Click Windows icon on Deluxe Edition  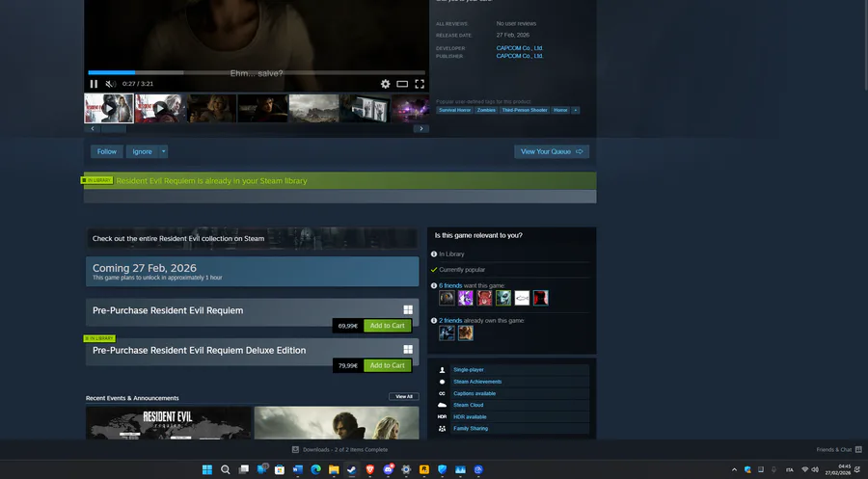tap(408, 350)
